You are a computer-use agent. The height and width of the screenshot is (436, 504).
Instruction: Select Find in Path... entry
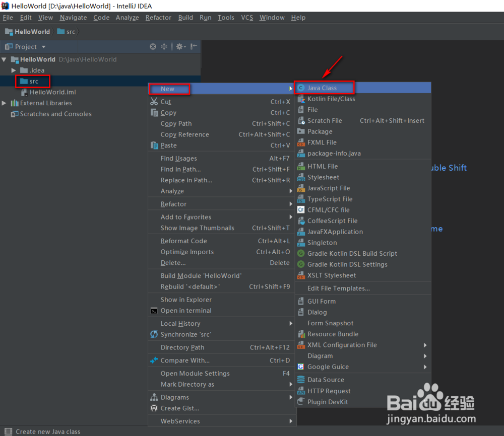[x=222, y=169]
